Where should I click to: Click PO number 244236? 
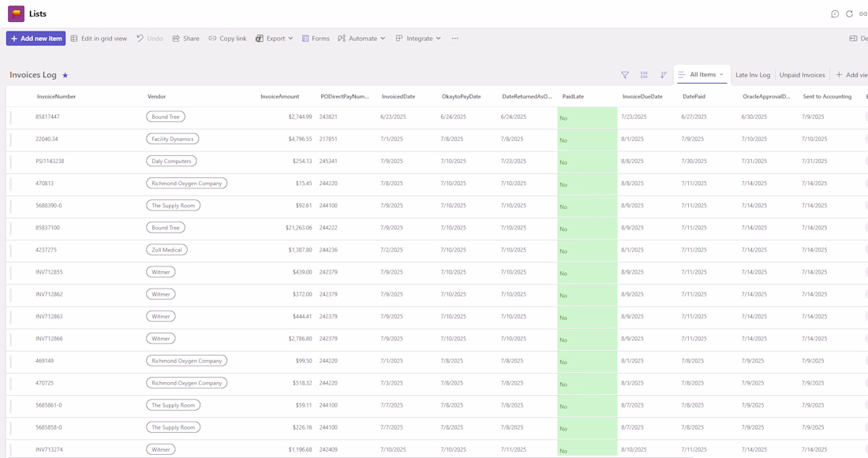(328, 249)
